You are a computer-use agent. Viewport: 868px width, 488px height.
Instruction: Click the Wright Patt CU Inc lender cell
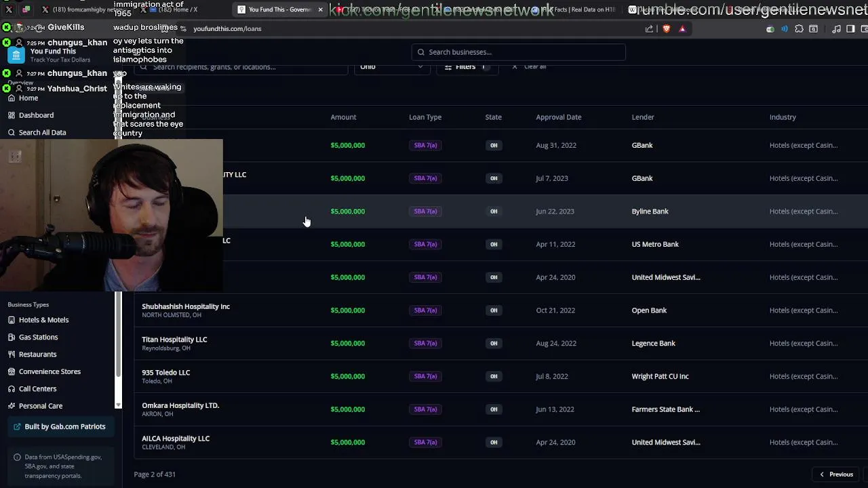coord(660,376)
